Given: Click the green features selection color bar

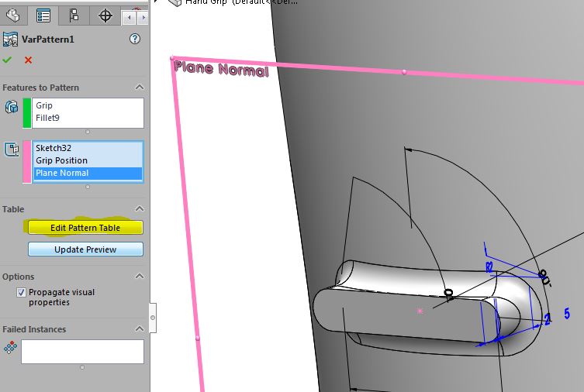Looking at the screenshot, I should click(x=27, y=113).
